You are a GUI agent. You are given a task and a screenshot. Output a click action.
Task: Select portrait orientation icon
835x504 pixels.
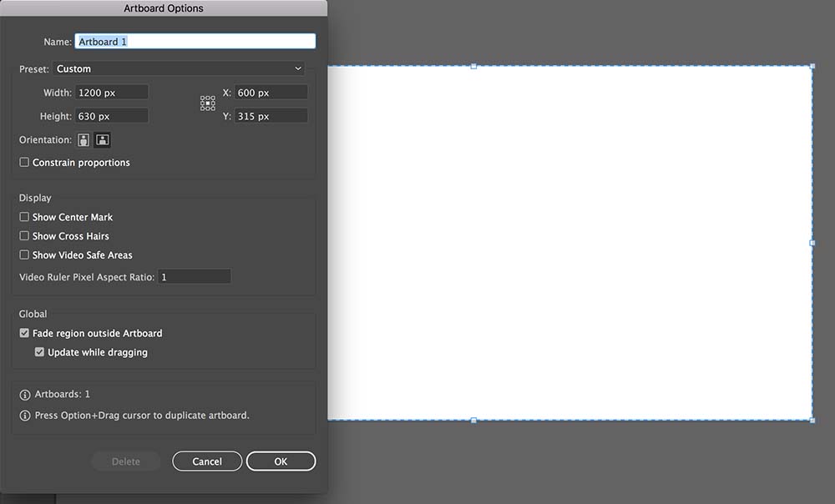(84, 140)
